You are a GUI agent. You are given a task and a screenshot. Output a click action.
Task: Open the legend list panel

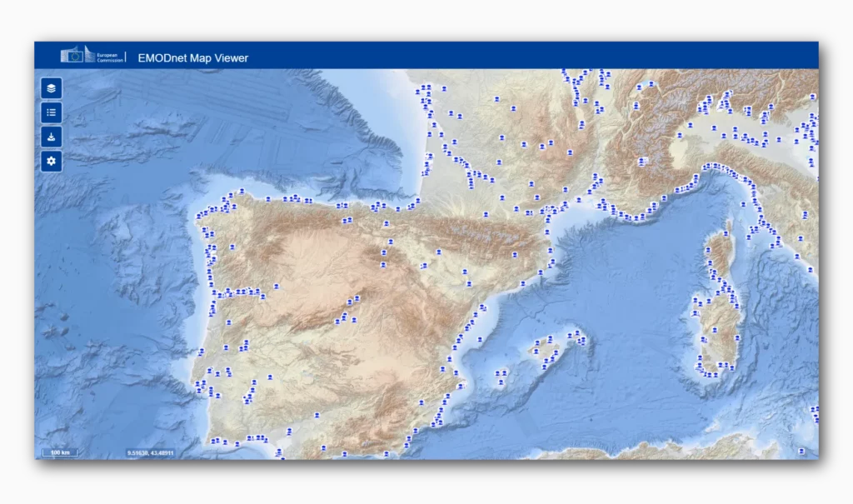point(51,112)
